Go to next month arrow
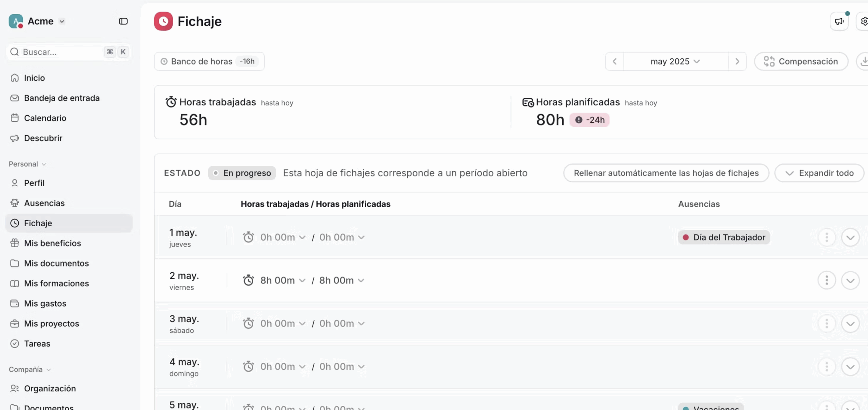 pyautogui.click(x=737, y=61)
